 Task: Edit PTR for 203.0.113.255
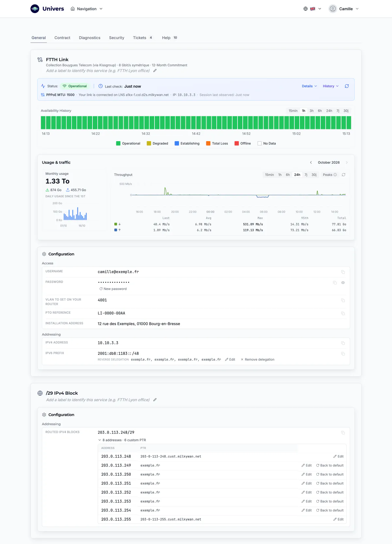pos(338,519)
